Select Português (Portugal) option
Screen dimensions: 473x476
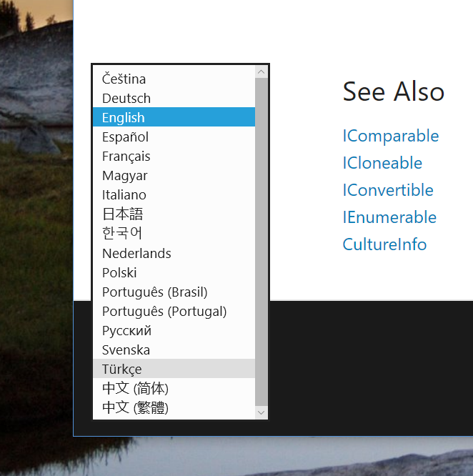[174, 311]
